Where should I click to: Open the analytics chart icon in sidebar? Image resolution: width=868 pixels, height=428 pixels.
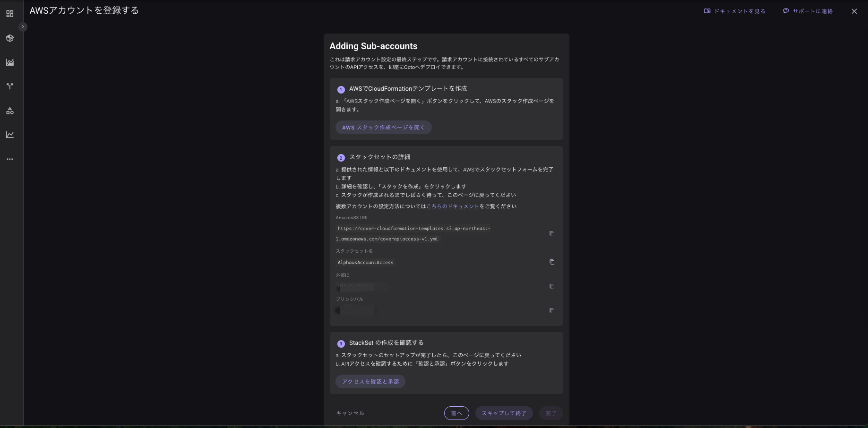[9, 62]
